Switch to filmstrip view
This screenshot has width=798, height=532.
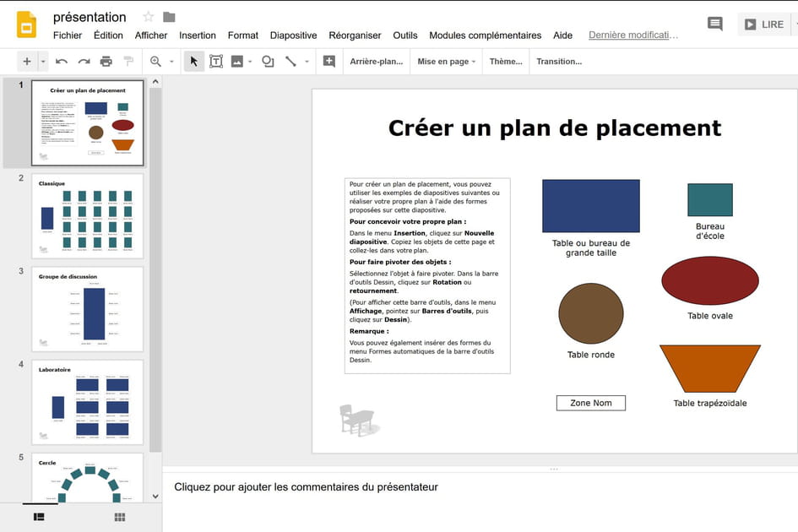click(x=39, y=518)
